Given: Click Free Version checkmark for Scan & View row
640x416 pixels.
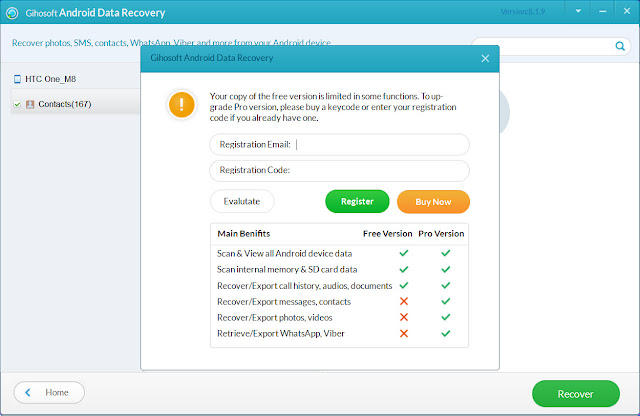Looking at the screenshot, I should tap(404, 253).
